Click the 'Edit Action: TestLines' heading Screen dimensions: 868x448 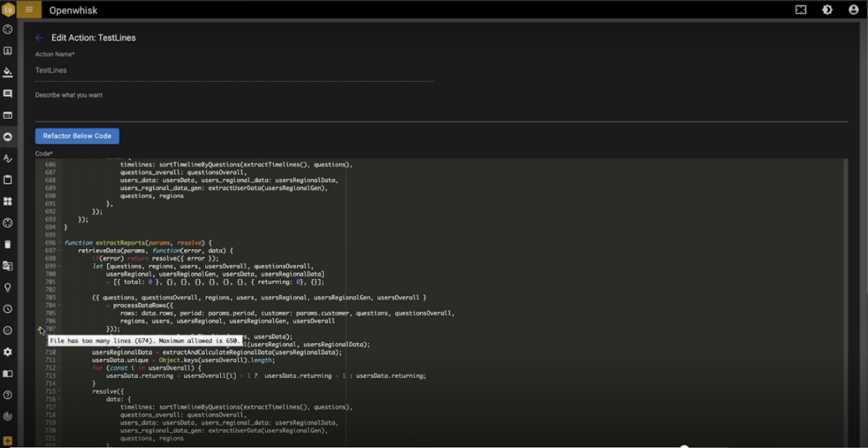pos(94,38)
